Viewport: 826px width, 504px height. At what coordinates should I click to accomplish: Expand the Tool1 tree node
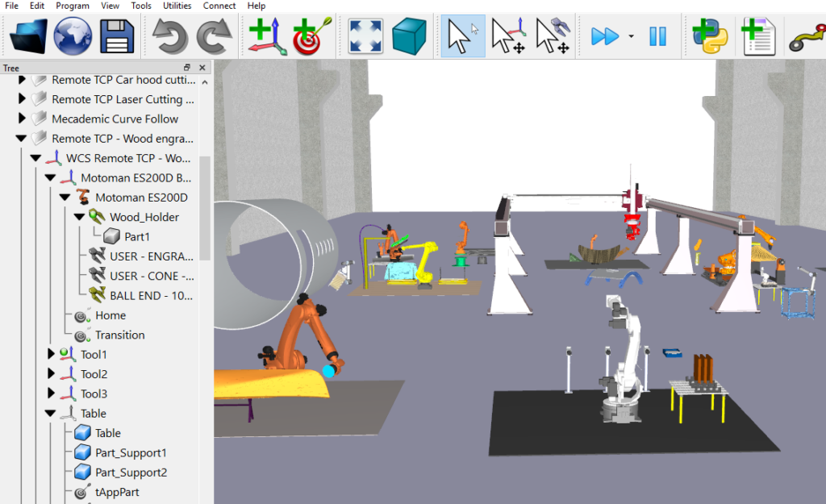(x=51, y=355)
